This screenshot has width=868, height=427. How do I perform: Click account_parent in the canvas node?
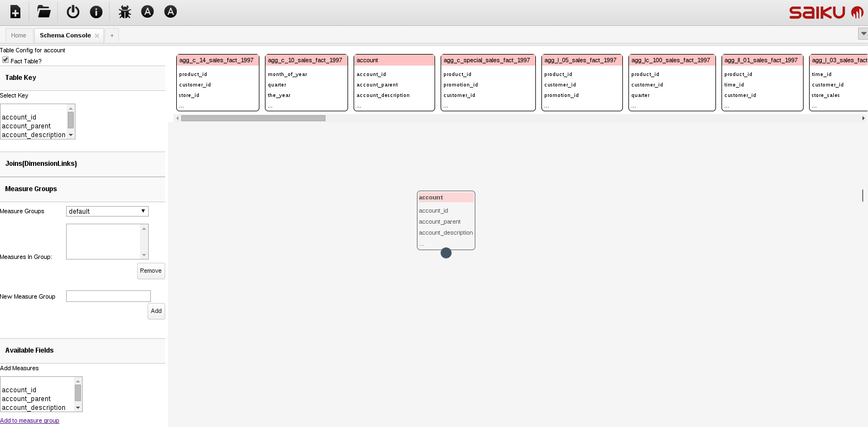[440, 221]
